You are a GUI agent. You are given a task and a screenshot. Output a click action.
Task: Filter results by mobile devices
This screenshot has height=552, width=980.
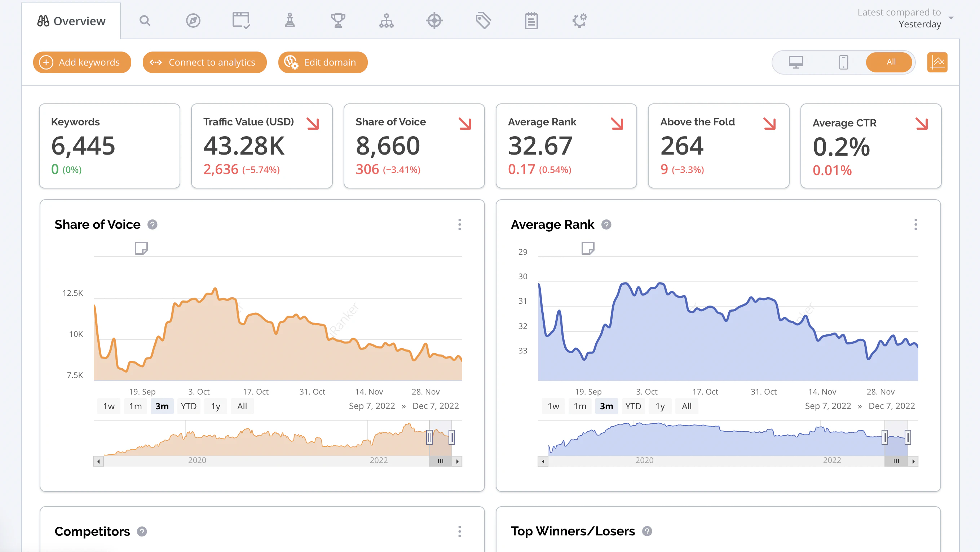click(x=843, y=62)
